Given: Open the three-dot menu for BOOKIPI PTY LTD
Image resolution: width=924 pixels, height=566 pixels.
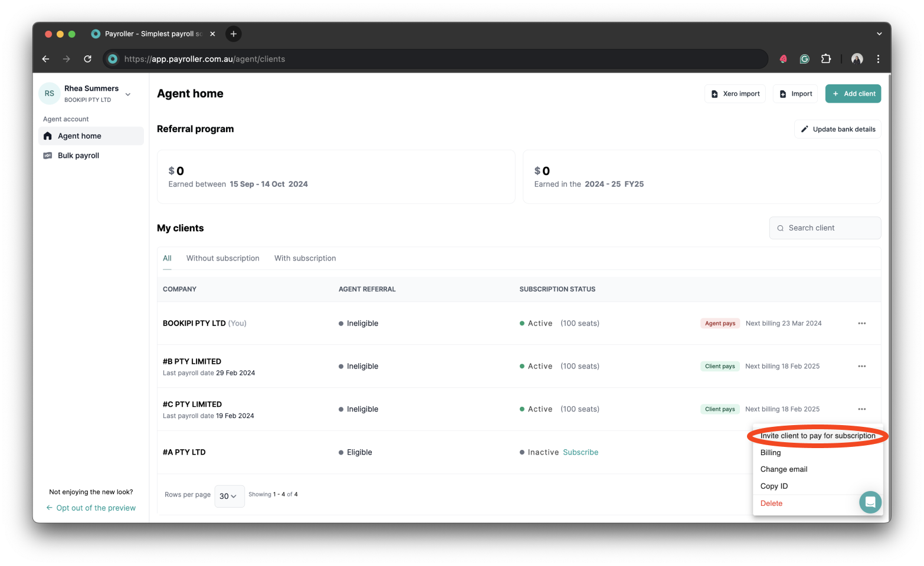Looking at the screenshot, I should pyautogui.click(x=862, y=323).
